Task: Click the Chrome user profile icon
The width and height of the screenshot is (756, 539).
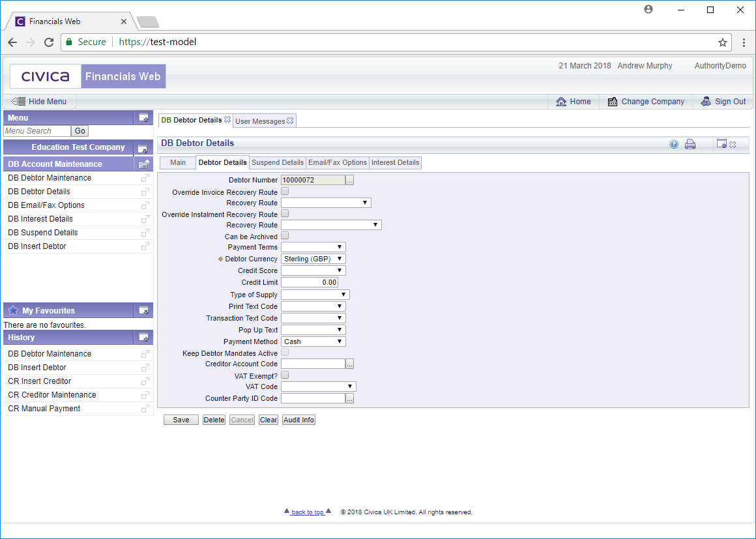Action: pyautogui.click(x=648, y=10)
